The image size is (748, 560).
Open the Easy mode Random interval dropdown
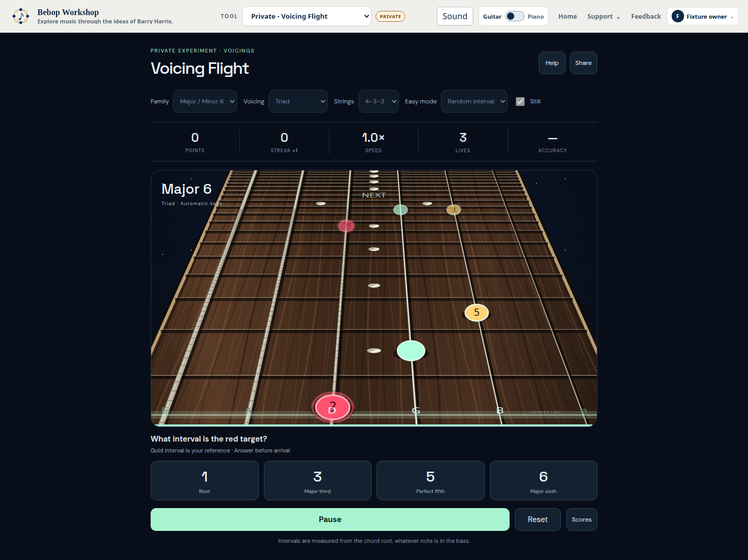click(x=474, y=101)
